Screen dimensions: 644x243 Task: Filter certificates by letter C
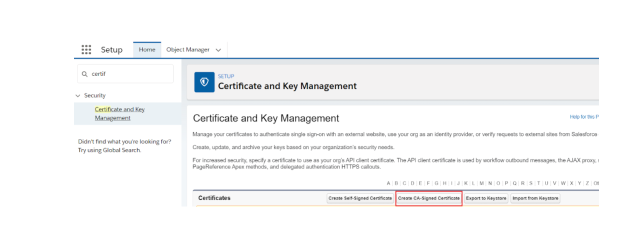404,183
